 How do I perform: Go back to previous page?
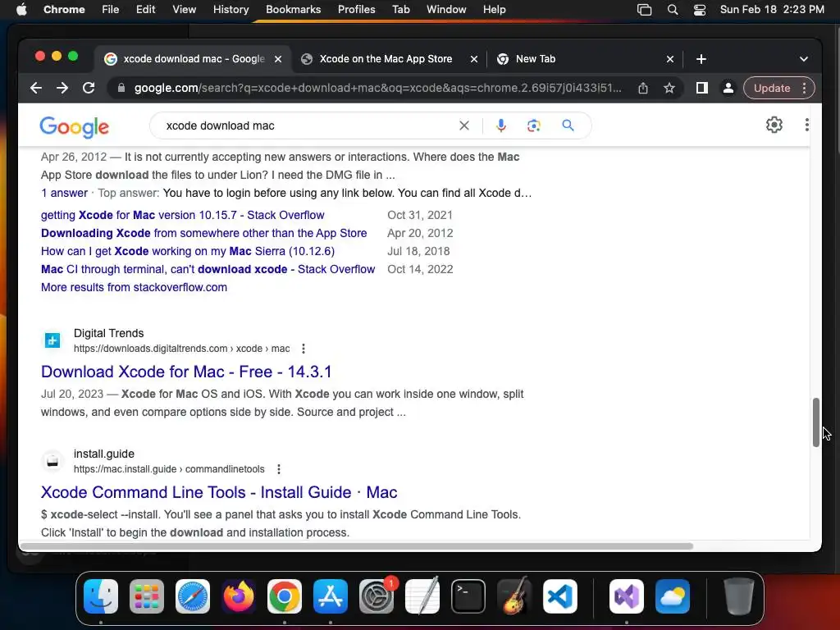[x=36, y=88]
